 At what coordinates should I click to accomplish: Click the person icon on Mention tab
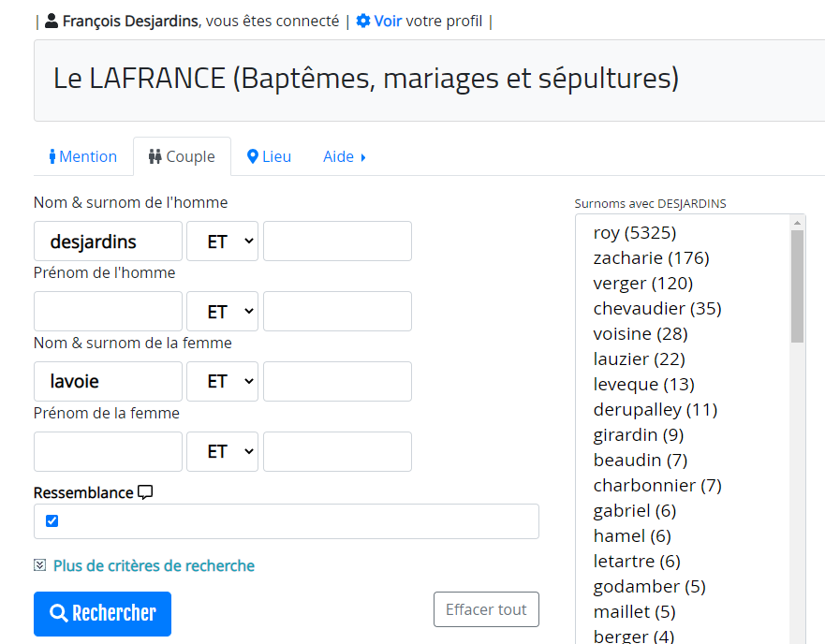click(x=52, y=156)
